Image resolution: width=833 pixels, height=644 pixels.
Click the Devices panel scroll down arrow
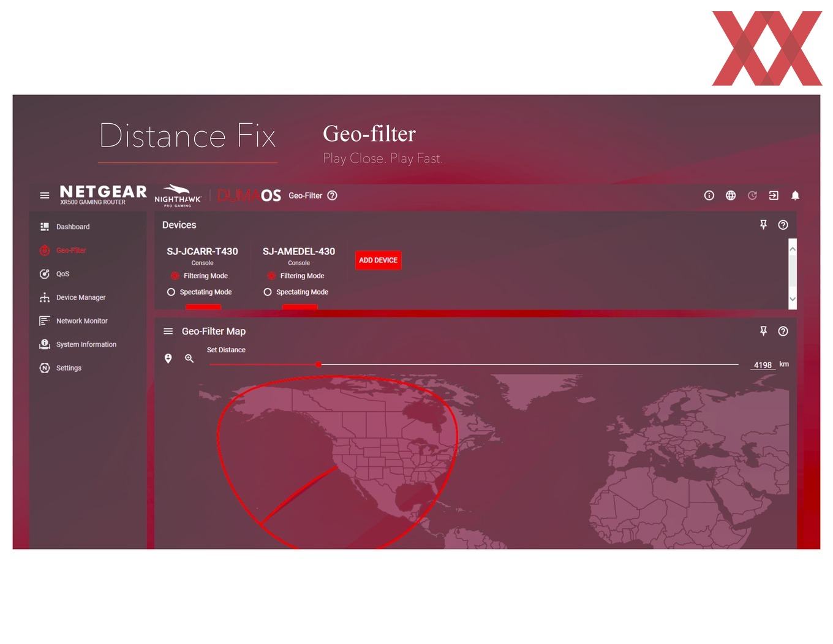pyautogui.click(x=793, y=299)
